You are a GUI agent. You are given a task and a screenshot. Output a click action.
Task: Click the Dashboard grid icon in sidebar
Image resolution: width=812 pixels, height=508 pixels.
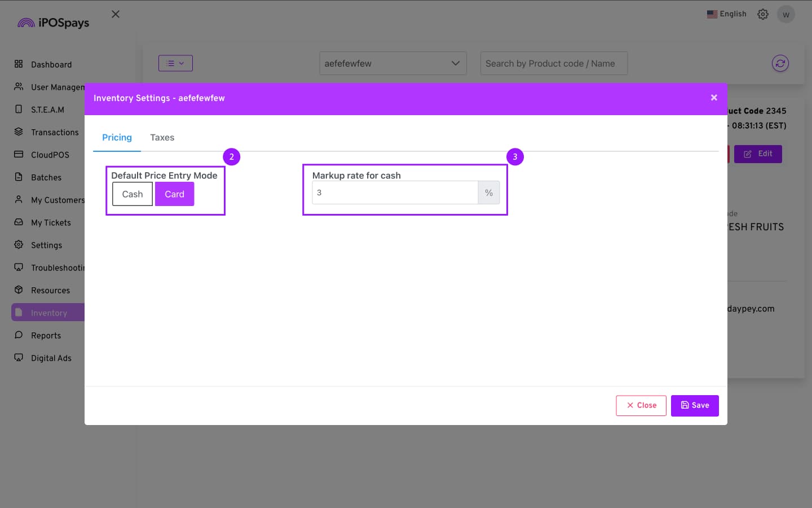(19, 64)
